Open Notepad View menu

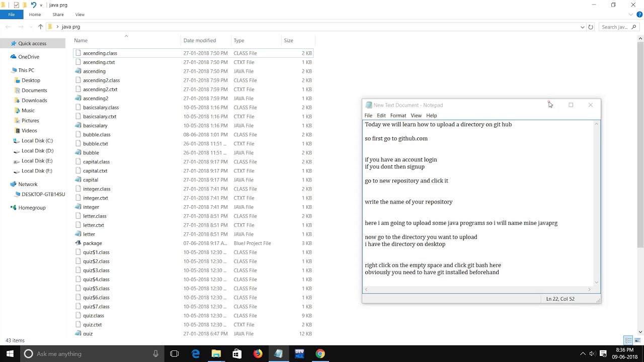click(416, 116)
